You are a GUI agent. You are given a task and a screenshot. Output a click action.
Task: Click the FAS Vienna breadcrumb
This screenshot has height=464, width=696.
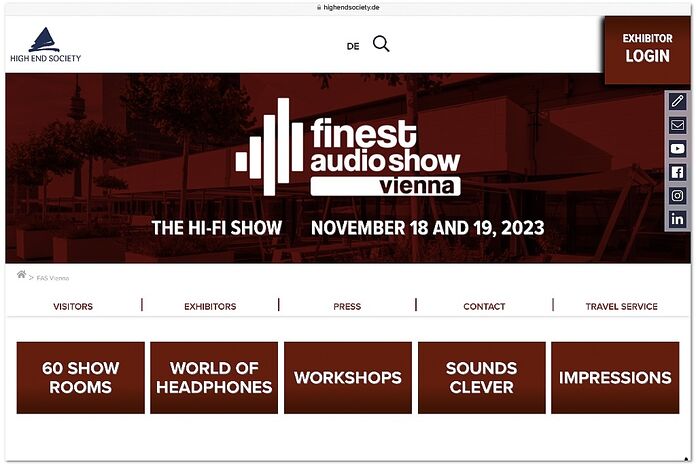click(52, 278)
